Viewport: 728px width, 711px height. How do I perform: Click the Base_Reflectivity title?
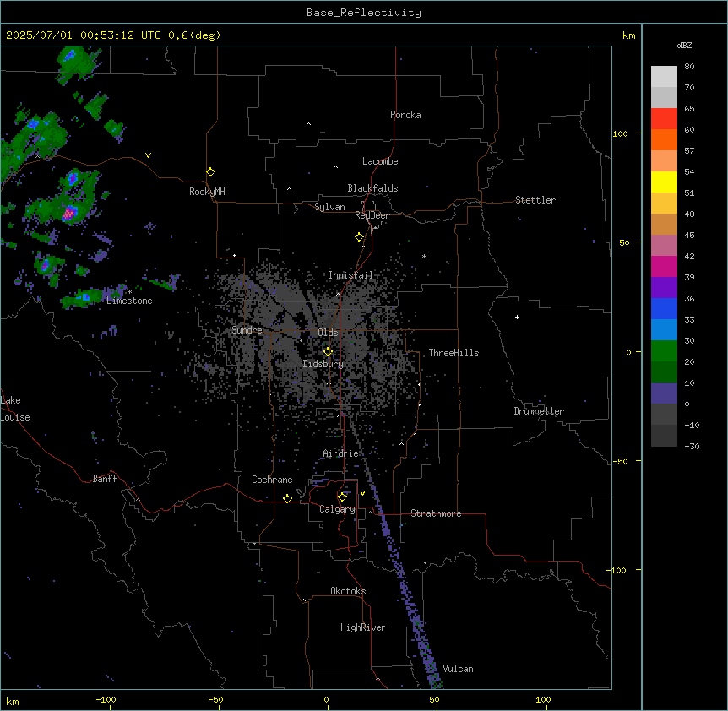[x=364, y=13]
